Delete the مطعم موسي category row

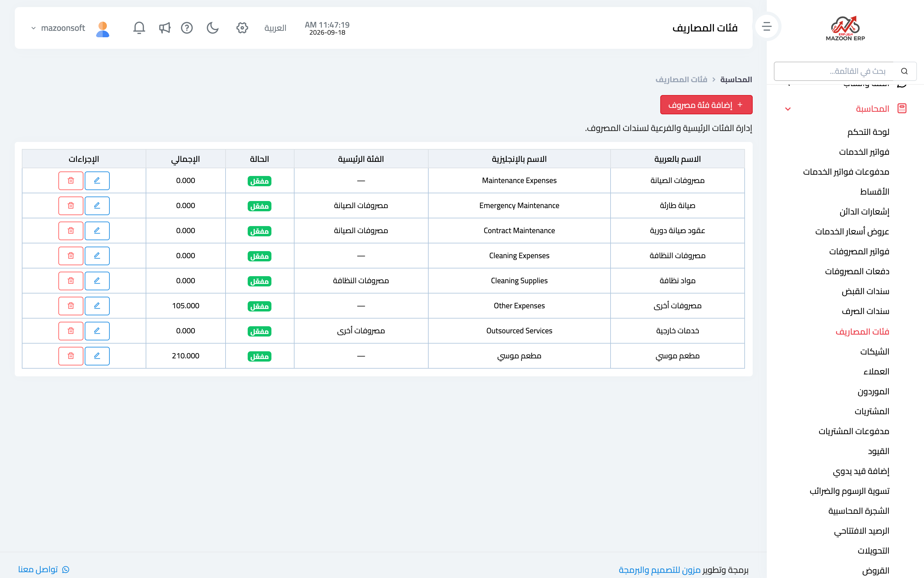click(71, 356)
